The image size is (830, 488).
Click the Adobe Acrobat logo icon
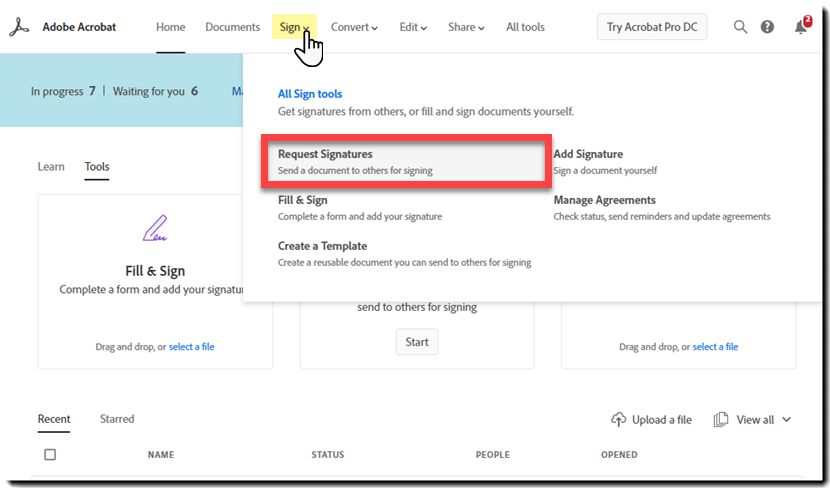coord(19,27)
